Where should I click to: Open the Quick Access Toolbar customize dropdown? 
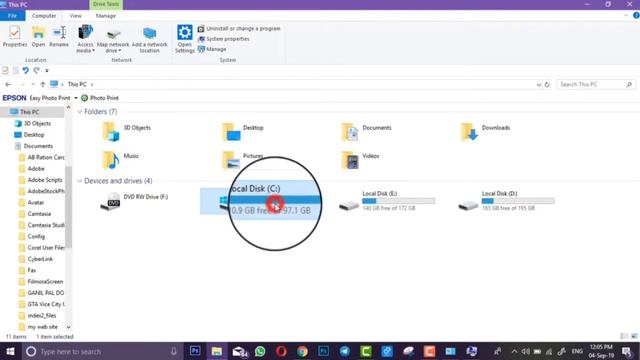click(x=47, y=71)
